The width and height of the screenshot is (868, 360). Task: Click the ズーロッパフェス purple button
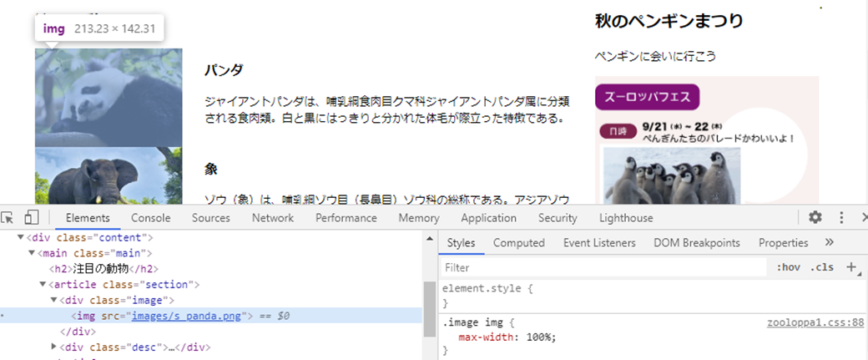click(x=648, y=97)
